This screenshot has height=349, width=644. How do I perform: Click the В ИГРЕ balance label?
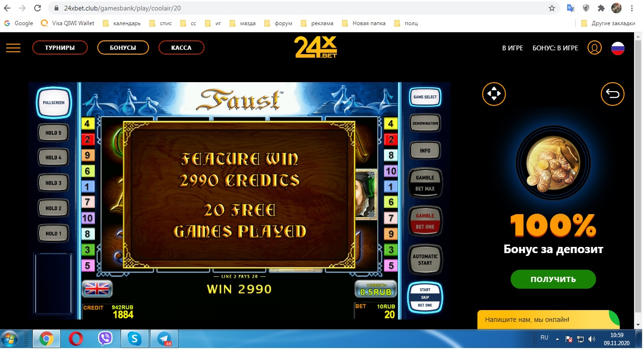(x=513, y=48)
